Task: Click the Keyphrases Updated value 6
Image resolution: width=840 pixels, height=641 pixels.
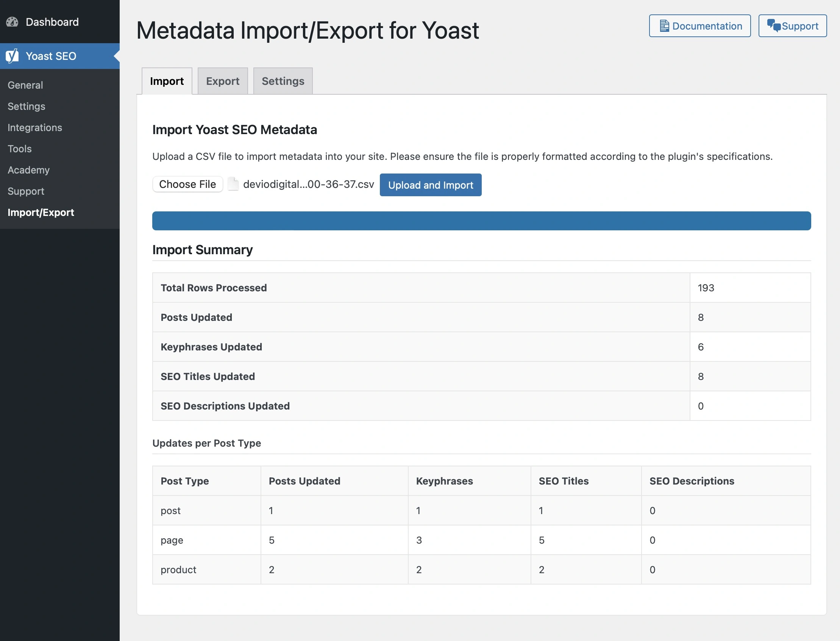Action: click(x=700, y=347)
